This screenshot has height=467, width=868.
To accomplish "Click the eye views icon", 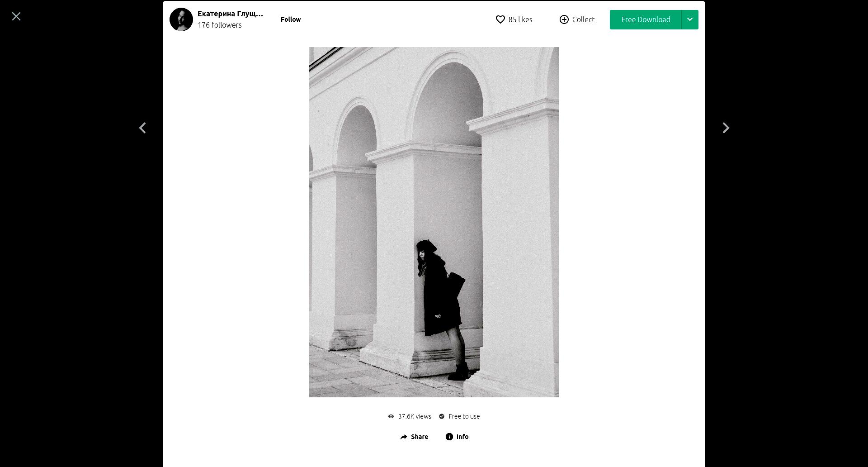I will pyautogui.click(x=391, y=416).
